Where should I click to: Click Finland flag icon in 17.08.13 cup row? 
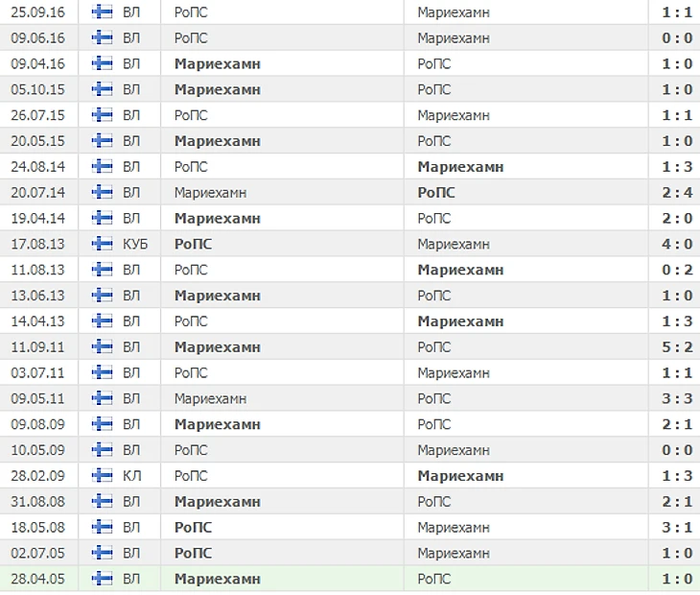pyautogui.click(x=102, y=244)
